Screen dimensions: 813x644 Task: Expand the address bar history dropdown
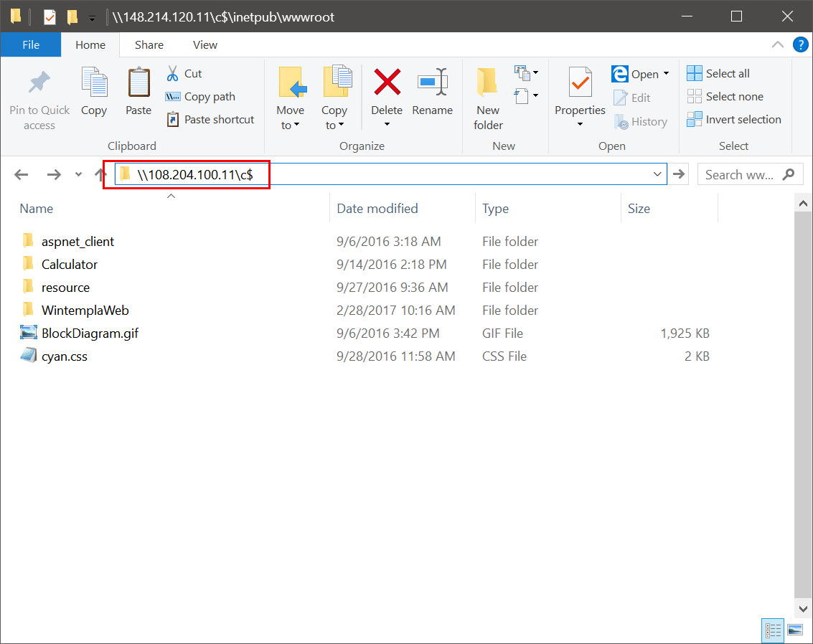(657, 174)
